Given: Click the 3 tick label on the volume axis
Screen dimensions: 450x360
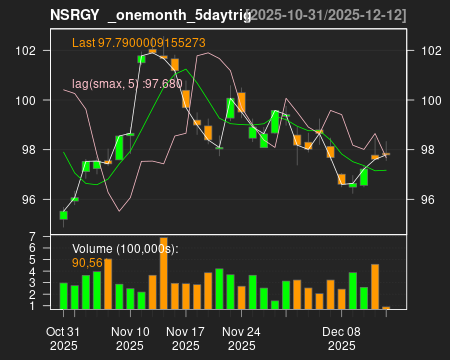Looking at the screenshot, I should point(32,283).
